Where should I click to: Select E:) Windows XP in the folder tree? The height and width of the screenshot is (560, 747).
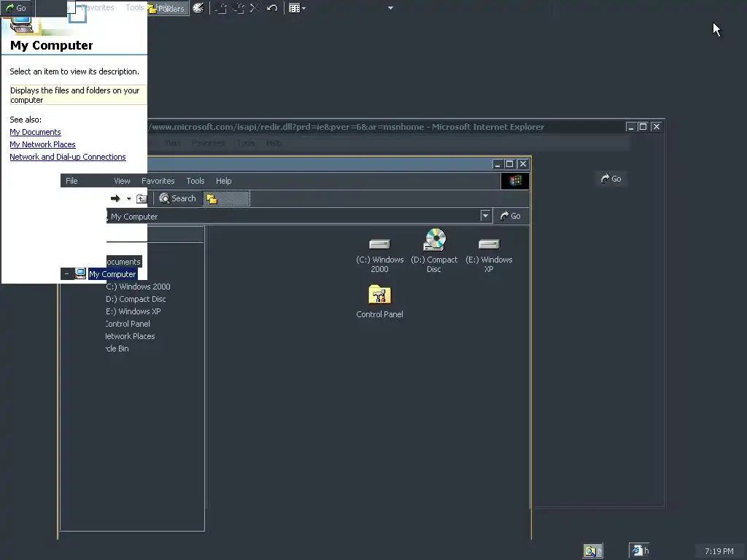coord(133,311)
